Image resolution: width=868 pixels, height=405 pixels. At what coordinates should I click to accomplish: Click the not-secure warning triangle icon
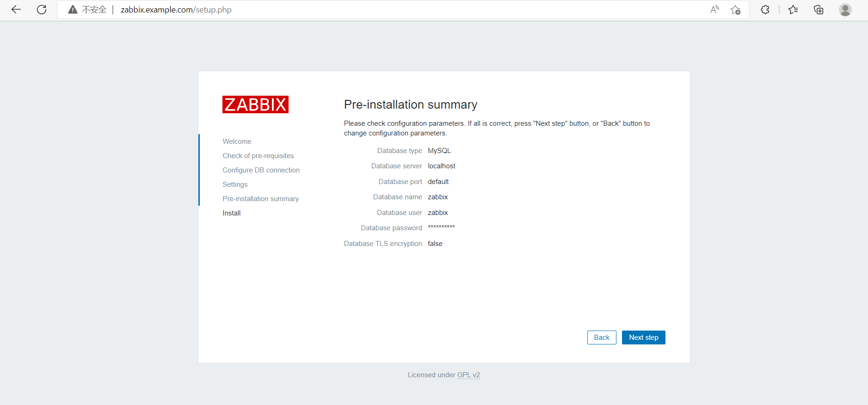click(73, 10)
